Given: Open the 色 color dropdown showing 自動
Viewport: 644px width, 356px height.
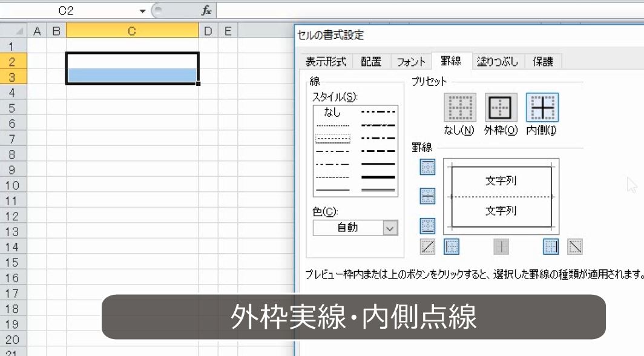Looking at the screenshot, I should [x=356, y=228].
